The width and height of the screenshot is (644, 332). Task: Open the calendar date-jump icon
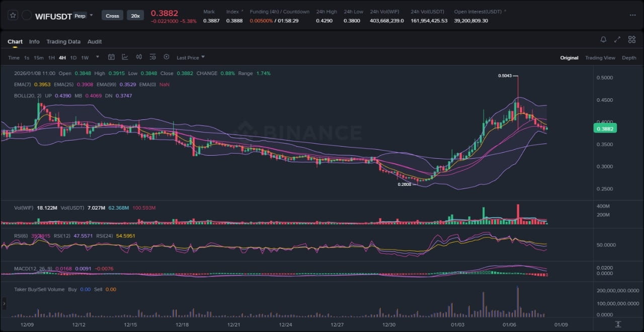coord(111,57)
